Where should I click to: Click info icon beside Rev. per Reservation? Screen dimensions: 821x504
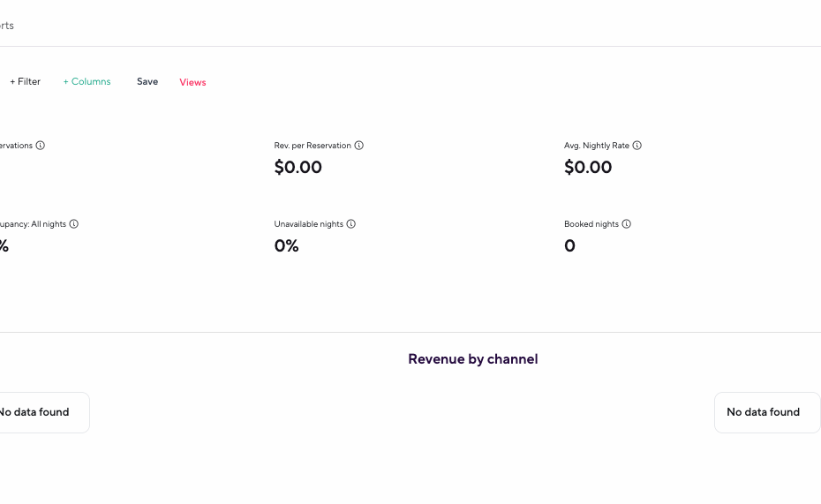[x=359, y=146]
